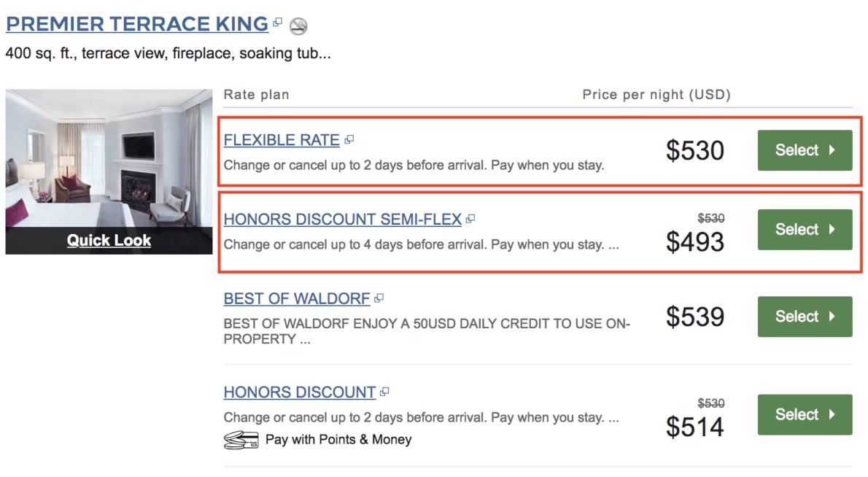The image size is (868, 477).
Task: Click popup icon beside Flexible Rate
Action: (x=349, y=139)
